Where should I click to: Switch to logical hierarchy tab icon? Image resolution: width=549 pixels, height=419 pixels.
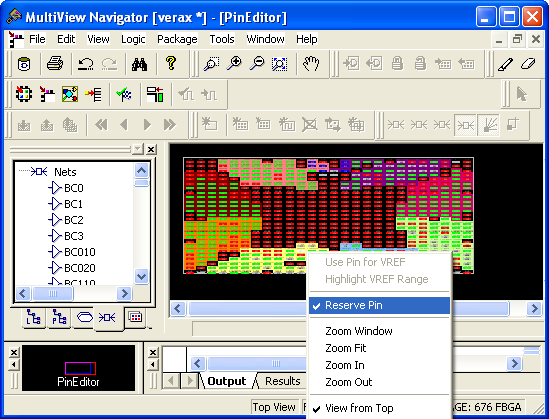coord(34,318)
